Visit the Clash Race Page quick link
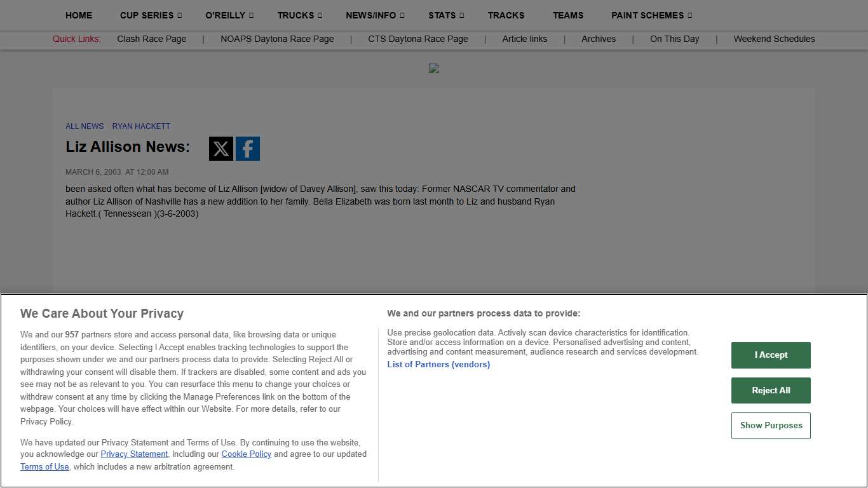 [152, 39]
